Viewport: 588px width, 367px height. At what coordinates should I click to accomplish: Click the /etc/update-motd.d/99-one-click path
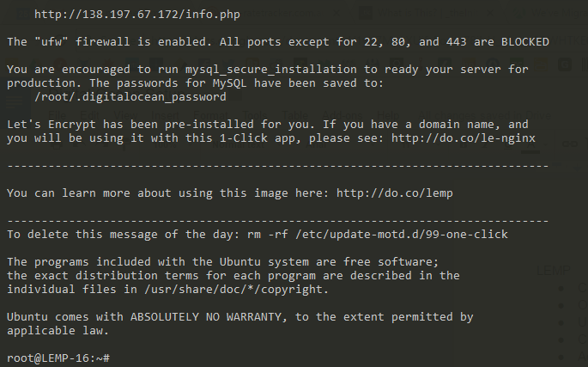pos(402,235)
